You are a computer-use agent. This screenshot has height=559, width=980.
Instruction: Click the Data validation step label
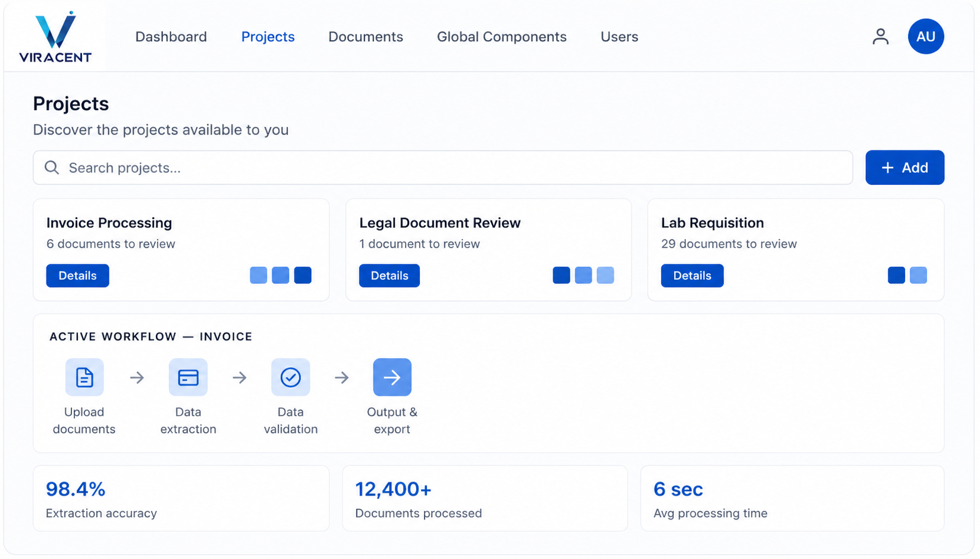(x=290, y=420)
